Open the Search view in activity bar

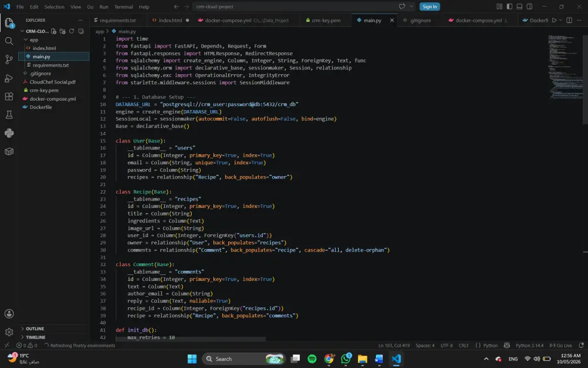pos(9,41)
